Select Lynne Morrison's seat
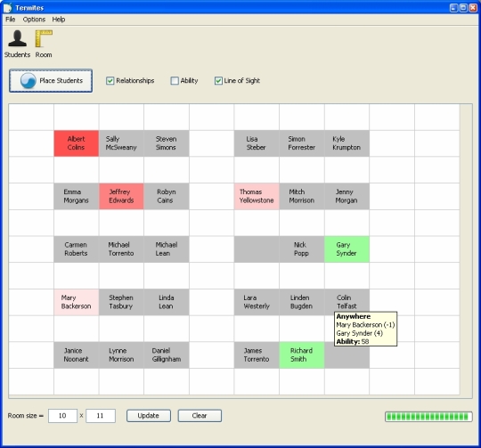 point(121,355)
